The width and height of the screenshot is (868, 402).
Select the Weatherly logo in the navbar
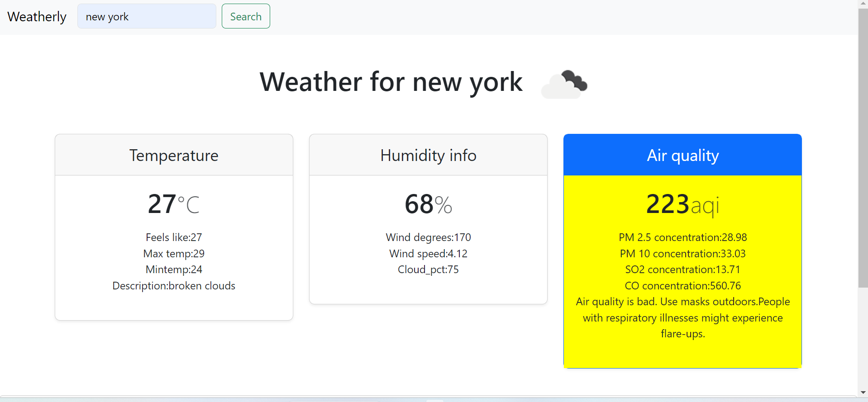tap(37, 16)
